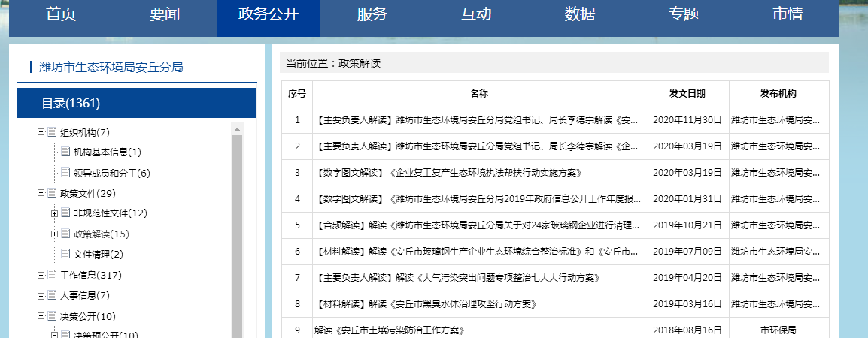The width and height of the screenshot is (868, 338).
Task: Click the document icon beside 机构基本信息(1)
Action: 65,152
